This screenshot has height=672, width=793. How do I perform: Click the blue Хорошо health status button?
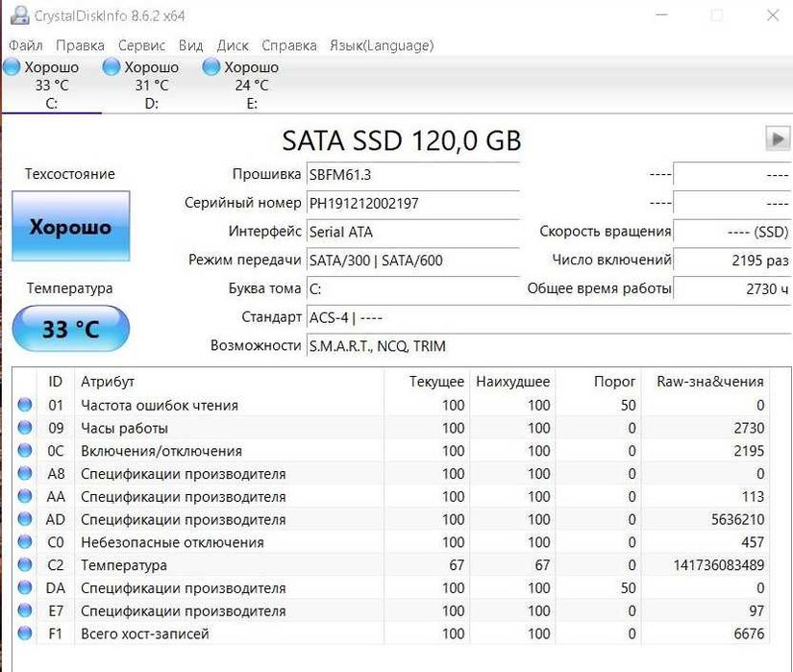click(x=70, y=228)
